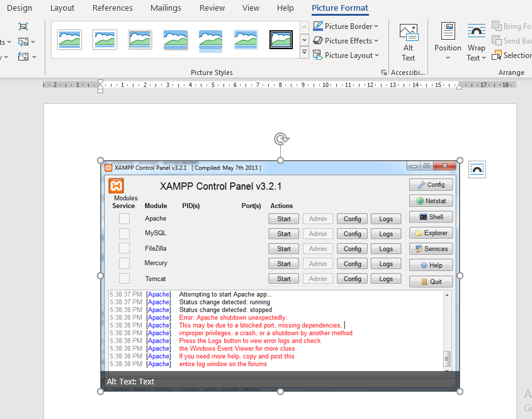
Task: Click Start button for Tomcat
Action: (x=284, y=278)
